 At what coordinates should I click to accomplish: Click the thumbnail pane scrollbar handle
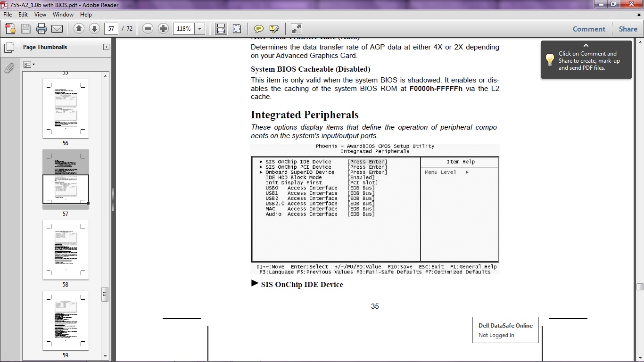(x=106, y=294)
